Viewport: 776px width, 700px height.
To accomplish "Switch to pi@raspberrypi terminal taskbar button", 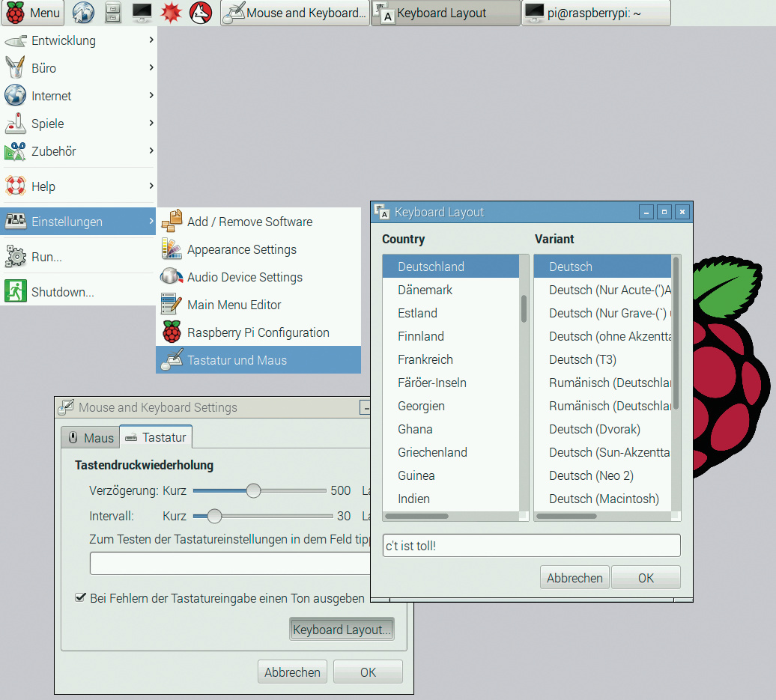I will (596, 13).
